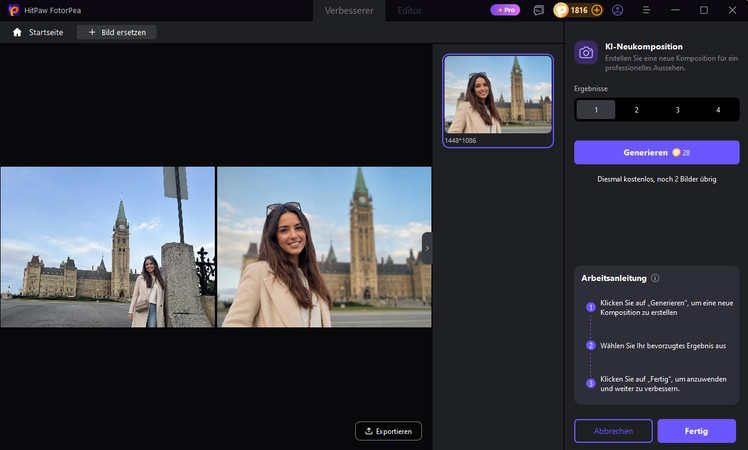Image resolution: width=748 pixels, height=450 pixels.
Task: Click the recomposed result photo in preview
Action: [x=324, y=247]
